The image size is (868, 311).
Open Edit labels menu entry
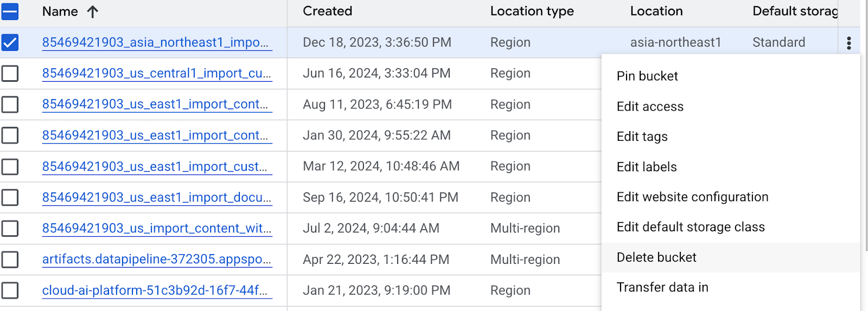647,167
